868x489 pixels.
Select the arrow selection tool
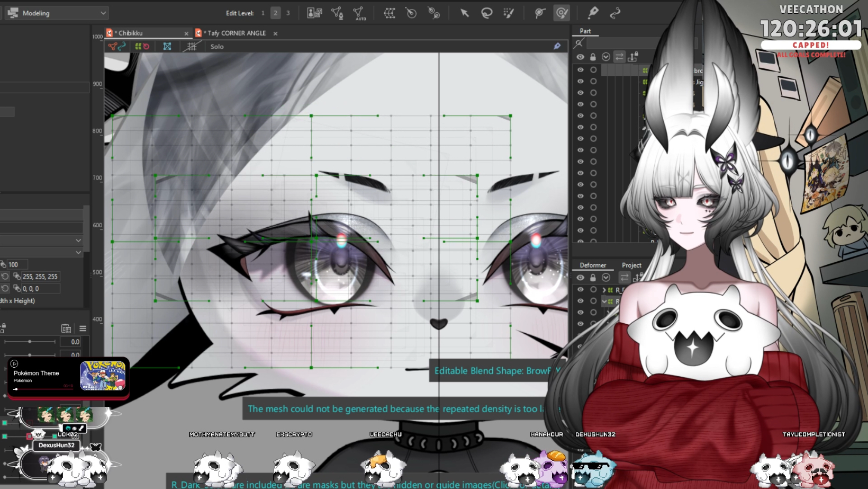[x=464, y=13]
